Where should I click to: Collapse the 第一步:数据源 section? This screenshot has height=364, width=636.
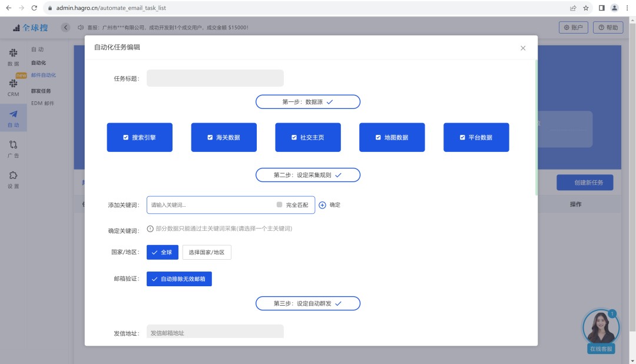307,102
